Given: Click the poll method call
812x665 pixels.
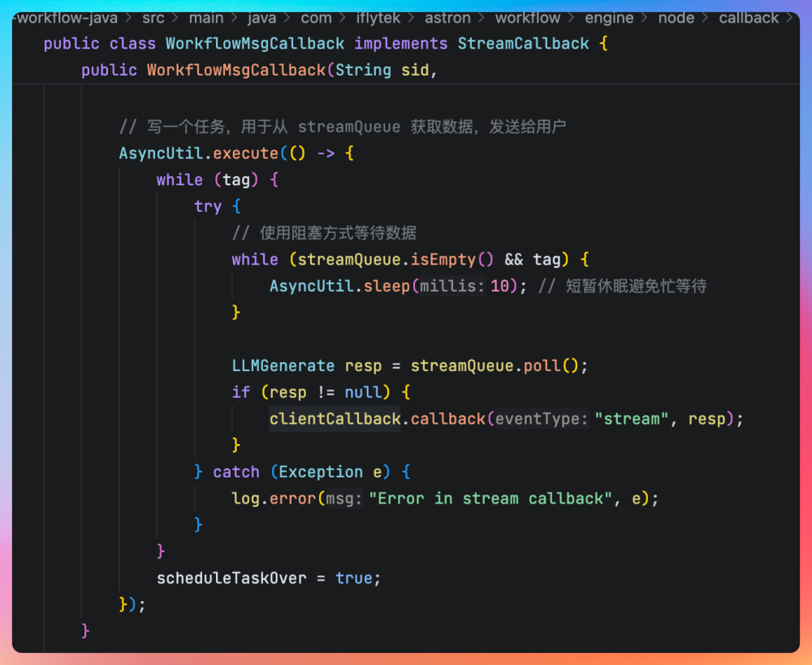Looking at the screenshot, I should coord(542,365).
